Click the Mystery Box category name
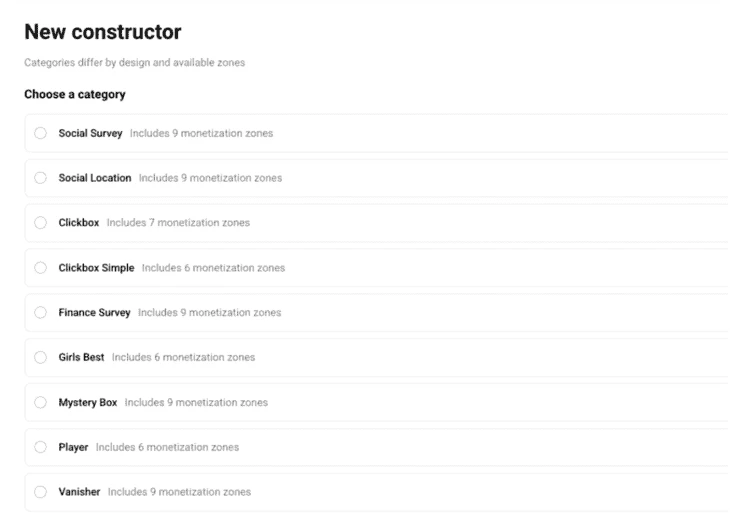Viewport: 730px width, 518px height. point(88,402)
